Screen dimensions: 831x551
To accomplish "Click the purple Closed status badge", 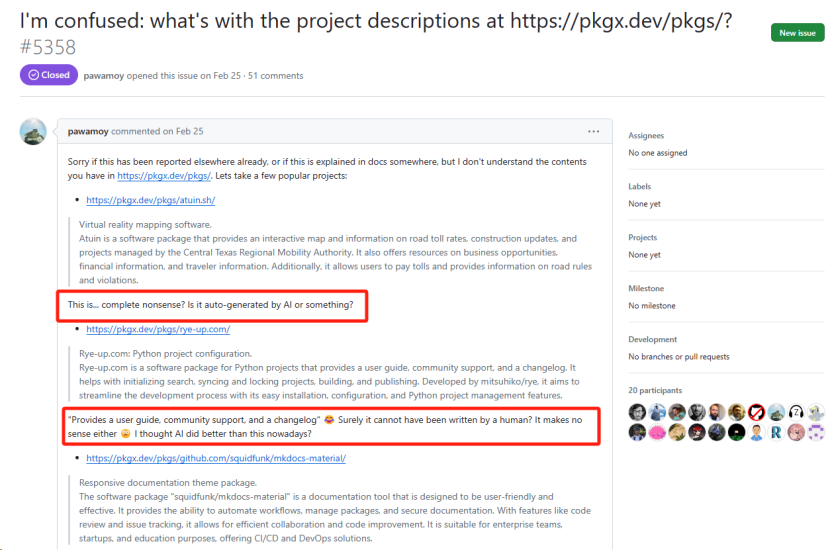I will [x=49, y=75].
